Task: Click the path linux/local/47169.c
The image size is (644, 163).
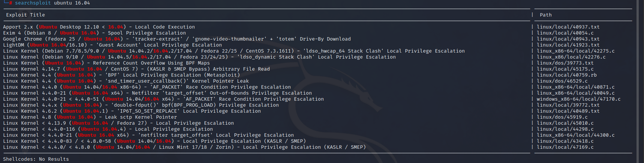Action: (565, 147)
